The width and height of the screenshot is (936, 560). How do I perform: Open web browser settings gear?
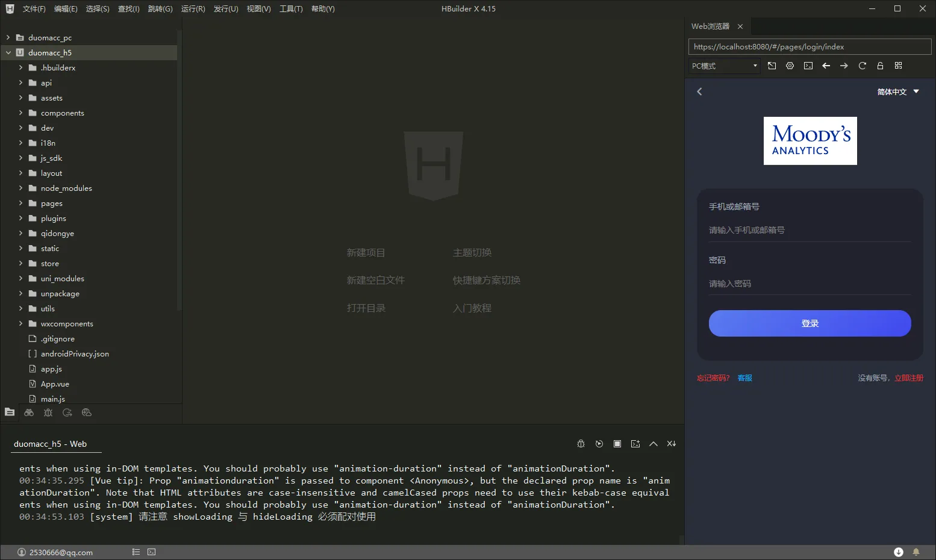(x=790, y=66)
